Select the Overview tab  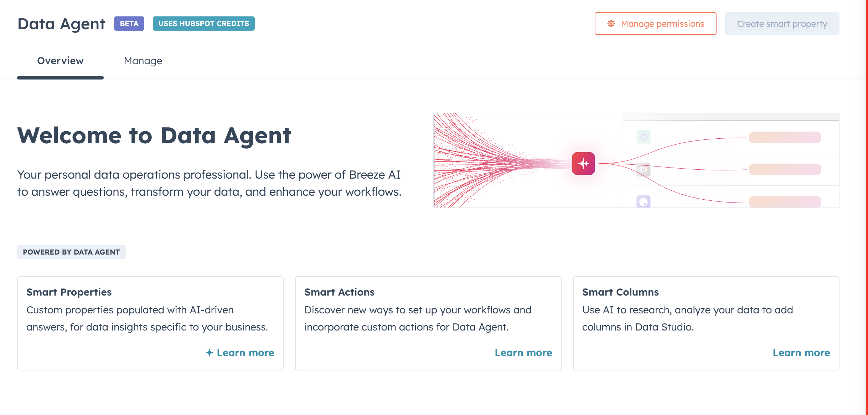click(x=60, y=61)
